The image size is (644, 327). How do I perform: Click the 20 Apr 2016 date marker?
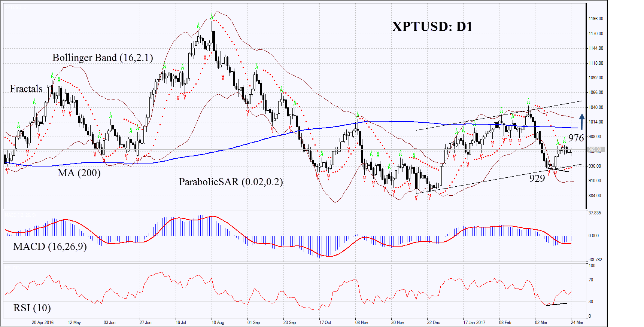click(x=42, y=323)
